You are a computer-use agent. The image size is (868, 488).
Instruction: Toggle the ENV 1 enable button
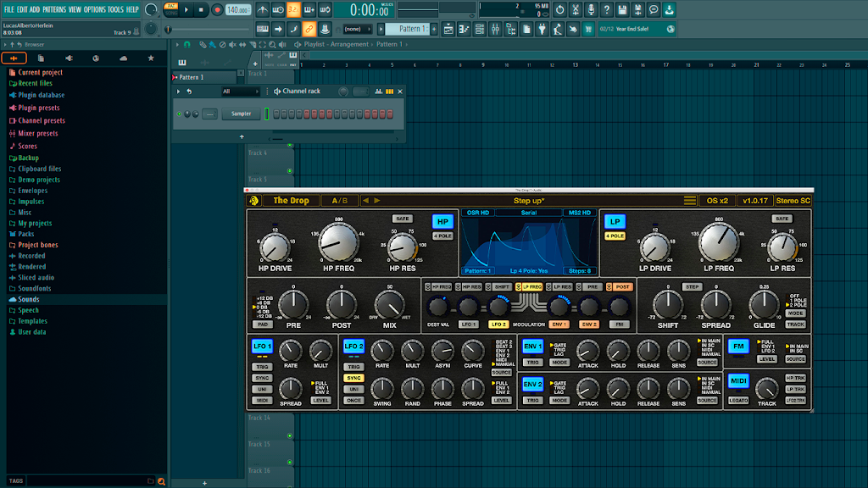tap(532, 347)
